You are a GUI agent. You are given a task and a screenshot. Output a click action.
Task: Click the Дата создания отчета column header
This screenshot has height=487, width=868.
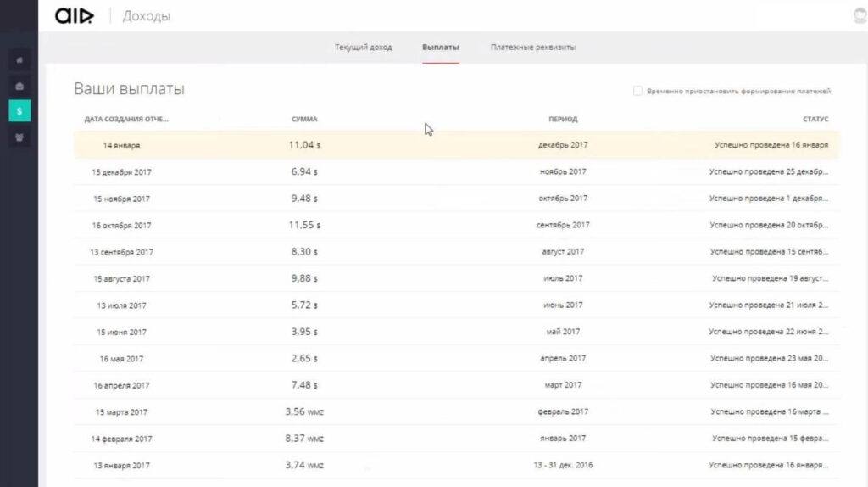pos(126,120)
